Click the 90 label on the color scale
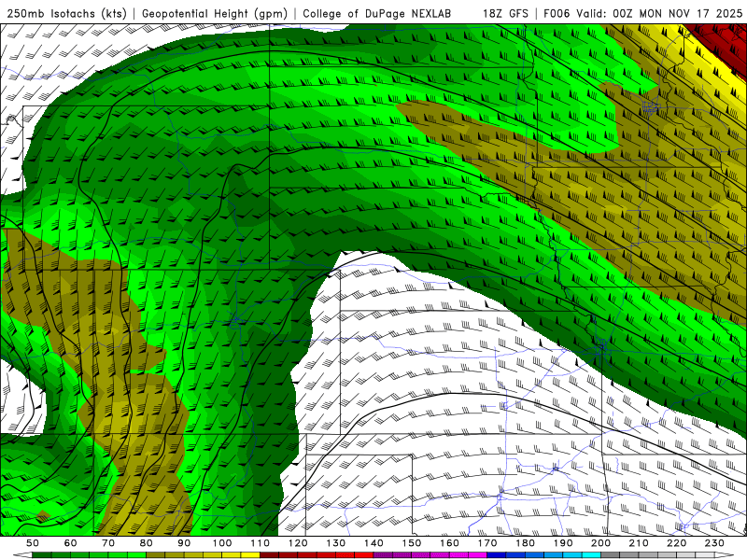Screen dimensions: 747x560 [184, 543]
